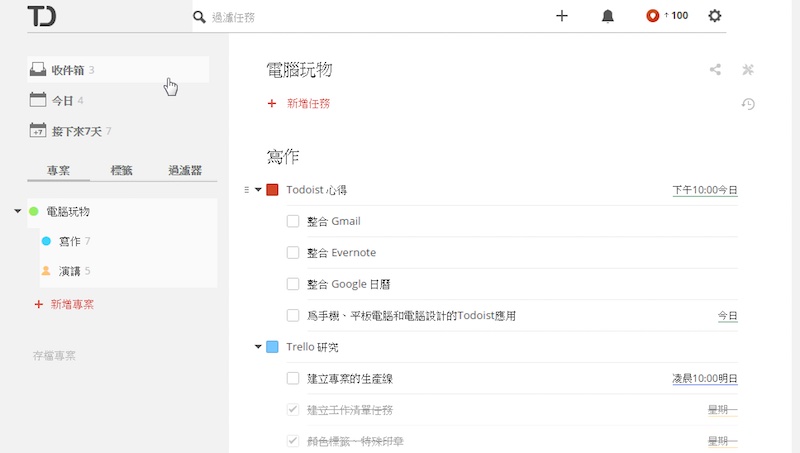
Task: Open the karma badge icon
Action: coord(653,16)
